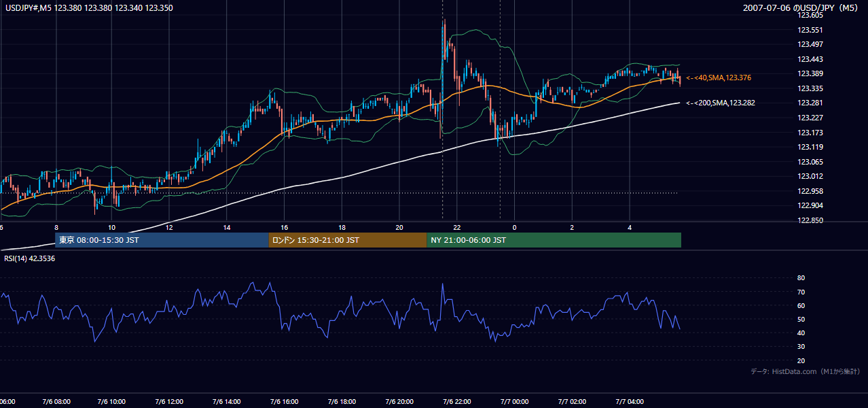Click the 7/6 22:00 time axis label

click(x=457, y=402)
